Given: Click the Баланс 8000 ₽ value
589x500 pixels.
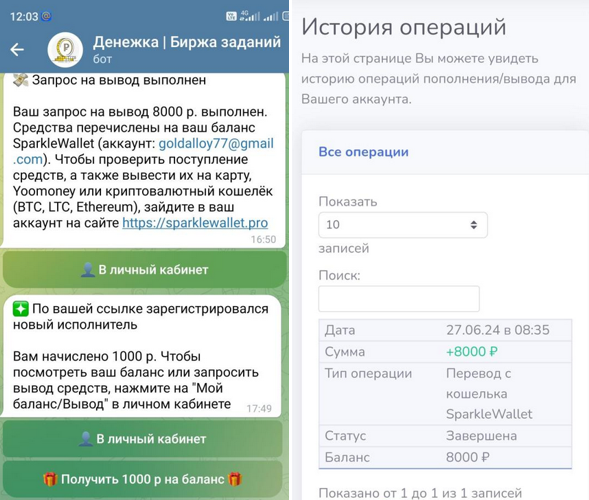Looking at the screenshot, I should coord(468,457).
